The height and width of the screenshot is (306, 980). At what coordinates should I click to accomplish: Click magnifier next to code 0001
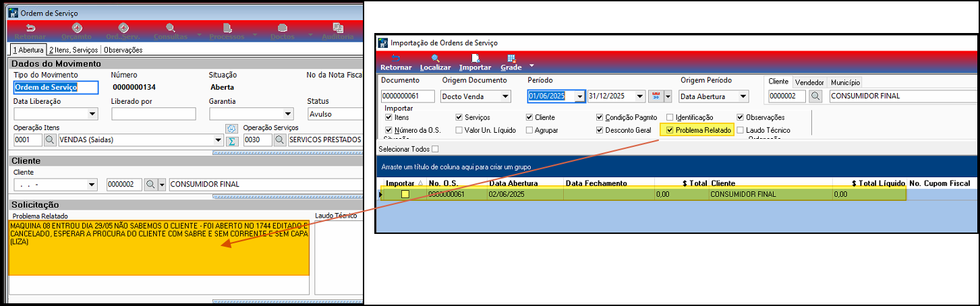point(51,140)
